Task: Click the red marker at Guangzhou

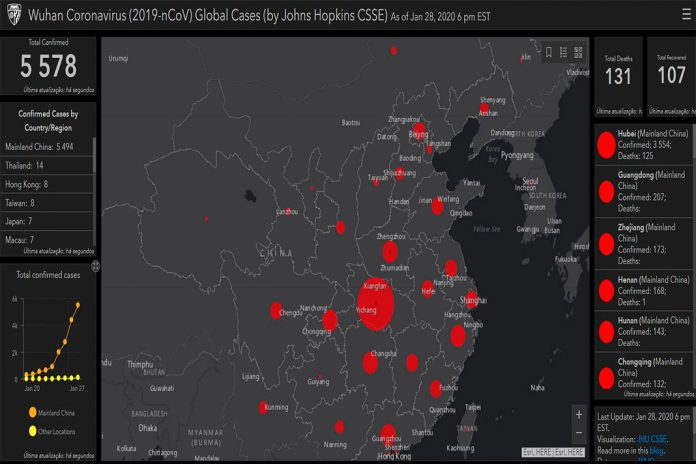Action: (x=388, y=434)
